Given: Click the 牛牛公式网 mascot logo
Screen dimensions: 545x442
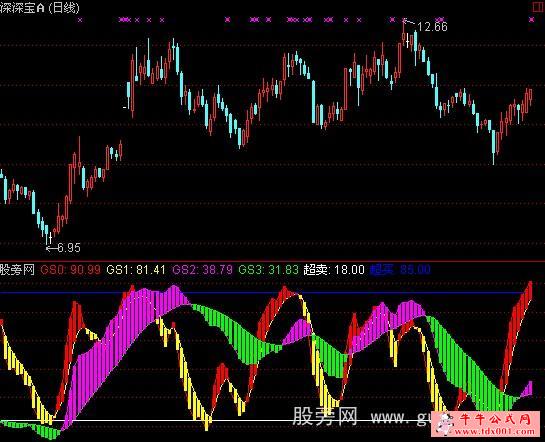Looking at the screenshot, I should 445,424.
